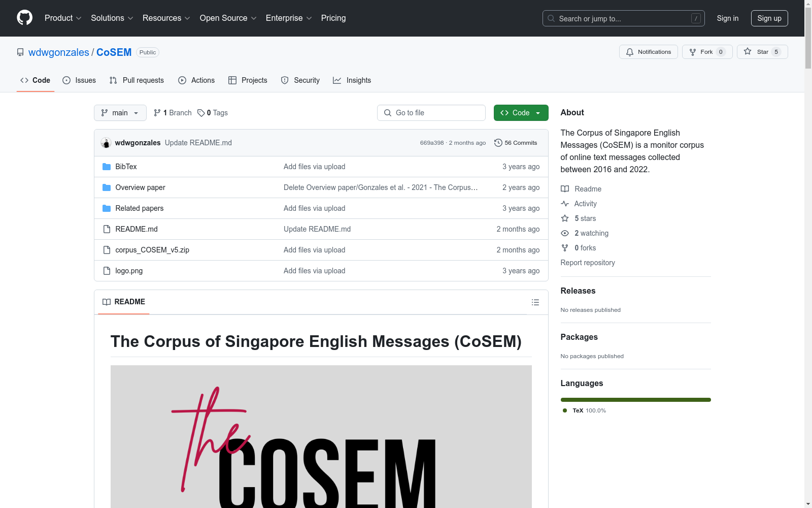The image size is (812, 508).
Task: Open corpus_COSEM_v5.zip file name
Action: [x=152, y=250]
